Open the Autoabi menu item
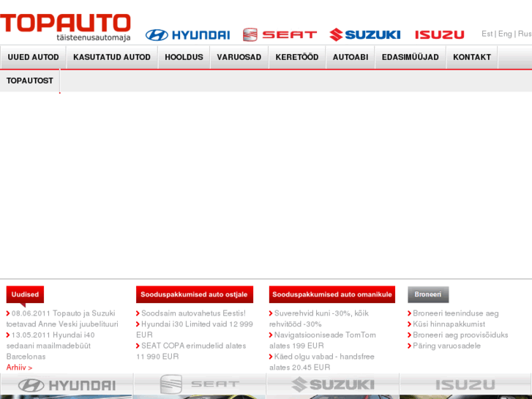This screenshot has width=532, height=399. (351, 57)
